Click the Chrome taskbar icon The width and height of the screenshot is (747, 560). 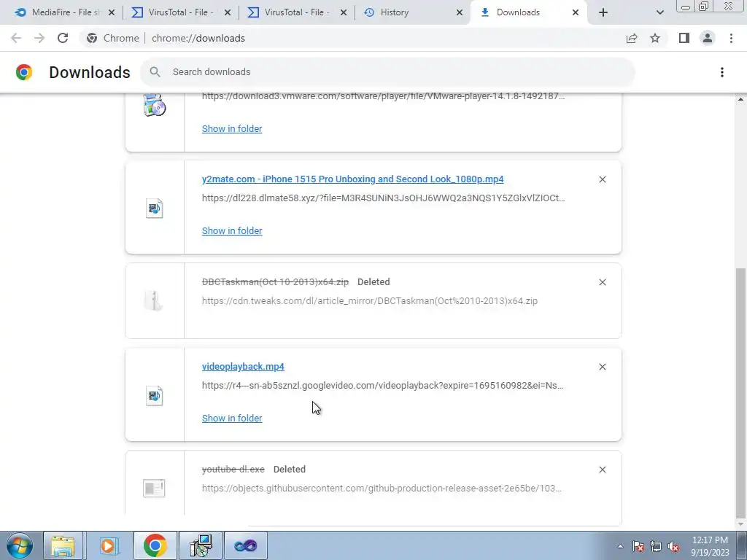(x=155, y=545)
